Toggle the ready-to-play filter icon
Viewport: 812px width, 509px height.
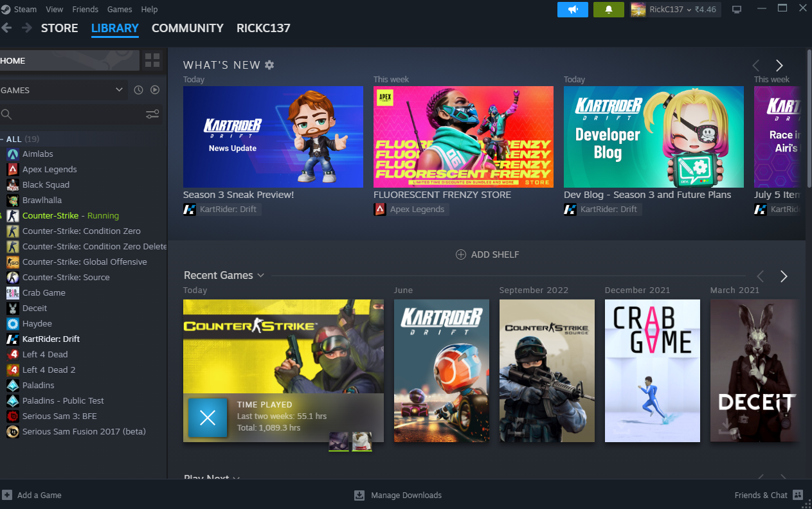(155, 90)
